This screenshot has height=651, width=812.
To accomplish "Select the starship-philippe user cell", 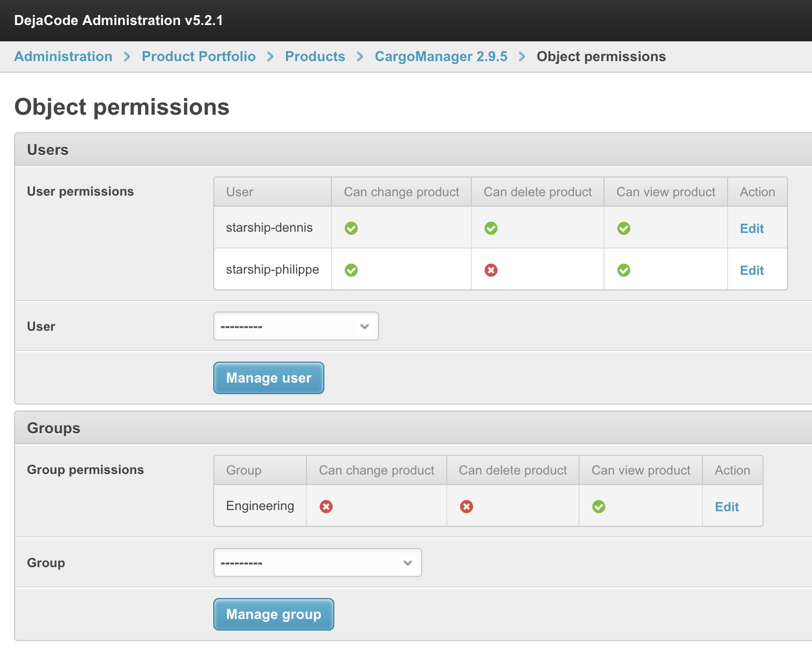I will tap(273, 270).
